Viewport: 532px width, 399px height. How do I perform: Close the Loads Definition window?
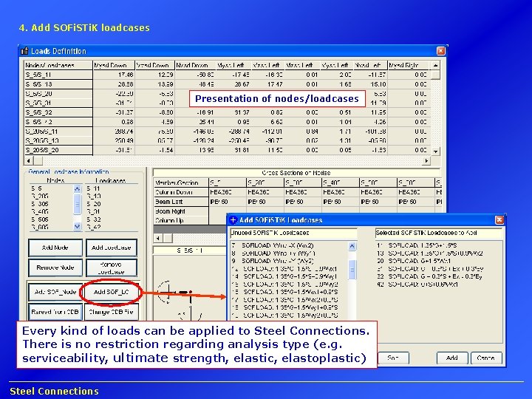pos(440,51)
